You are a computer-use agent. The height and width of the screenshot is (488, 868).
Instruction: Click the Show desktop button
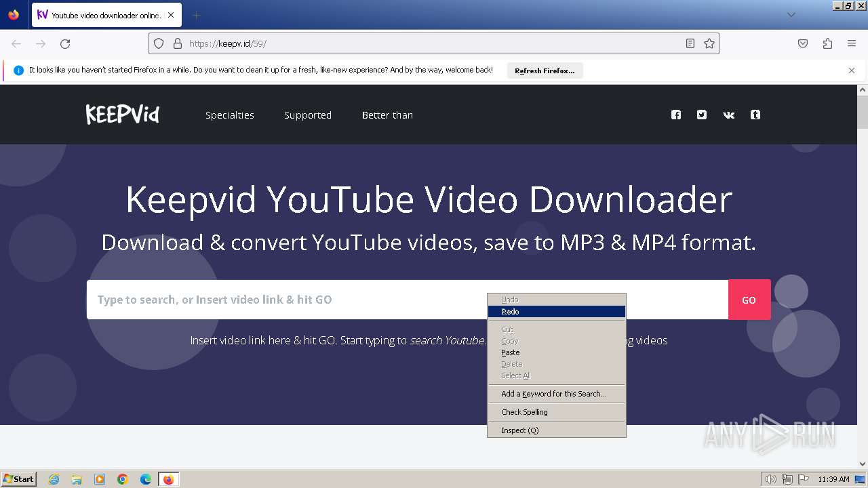861,479
